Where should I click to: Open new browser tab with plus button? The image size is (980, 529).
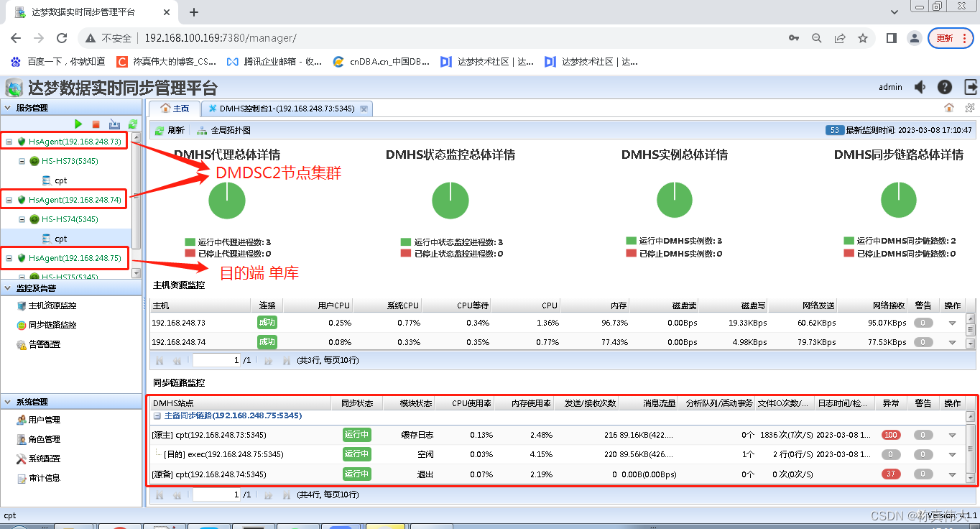tap(194, 12)
